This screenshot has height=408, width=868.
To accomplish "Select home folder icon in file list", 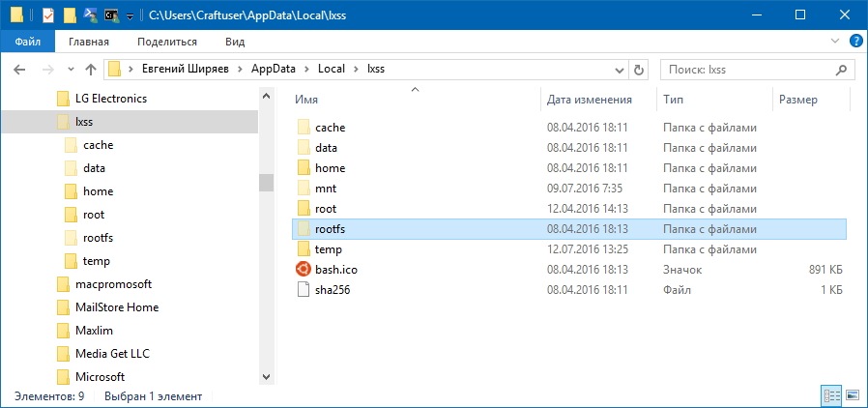I will 303,167.
